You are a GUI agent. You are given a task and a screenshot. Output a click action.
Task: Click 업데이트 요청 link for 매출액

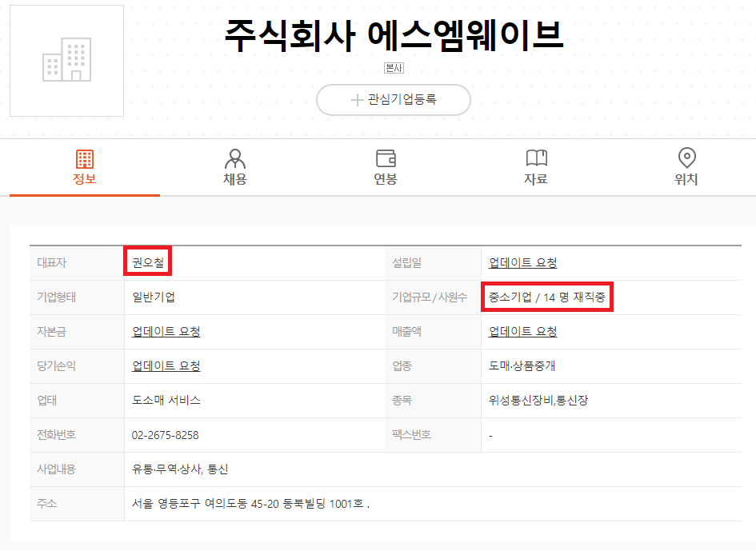tap(522, 332)
